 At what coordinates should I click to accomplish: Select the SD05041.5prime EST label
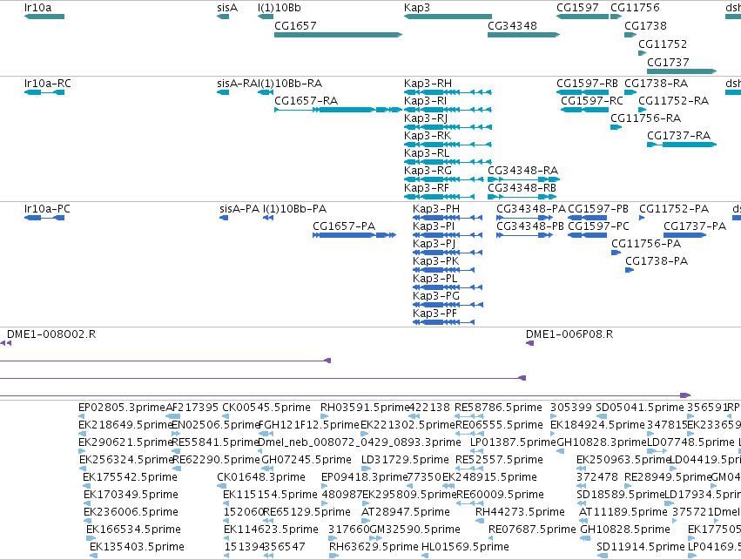(640, 408)
